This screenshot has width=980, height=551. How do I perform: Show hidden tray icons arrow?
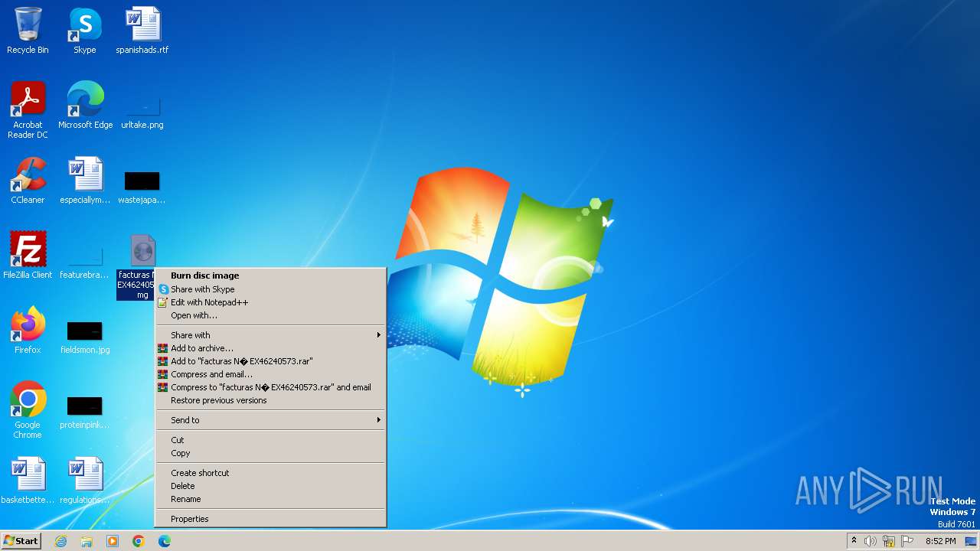click(854, 541)
